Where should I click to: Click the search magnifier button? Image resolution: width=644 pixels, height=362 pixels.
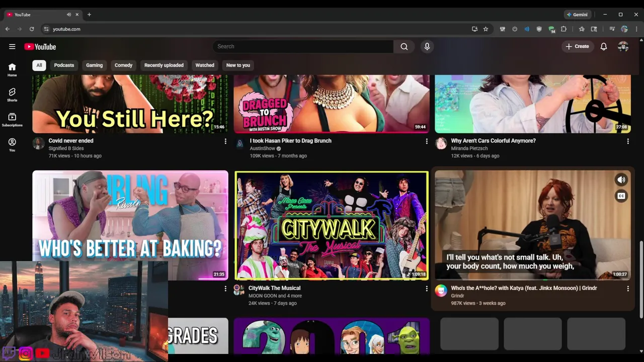404,46
